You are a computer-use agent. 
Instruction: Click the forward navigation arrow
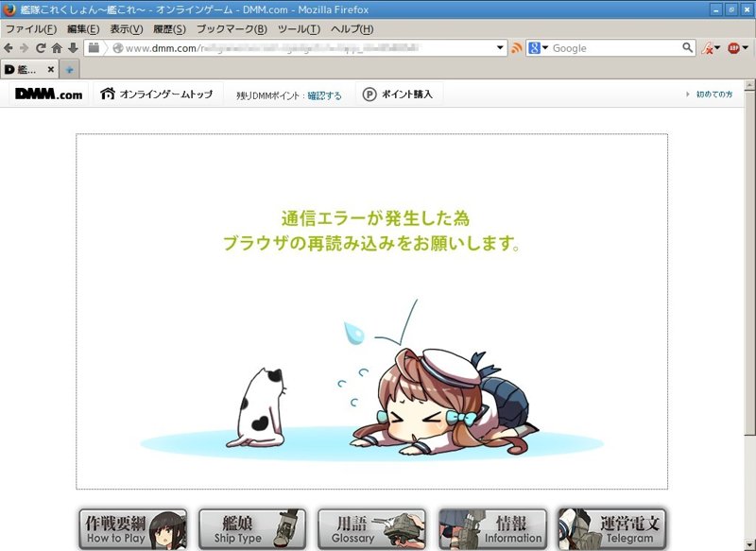25,47
